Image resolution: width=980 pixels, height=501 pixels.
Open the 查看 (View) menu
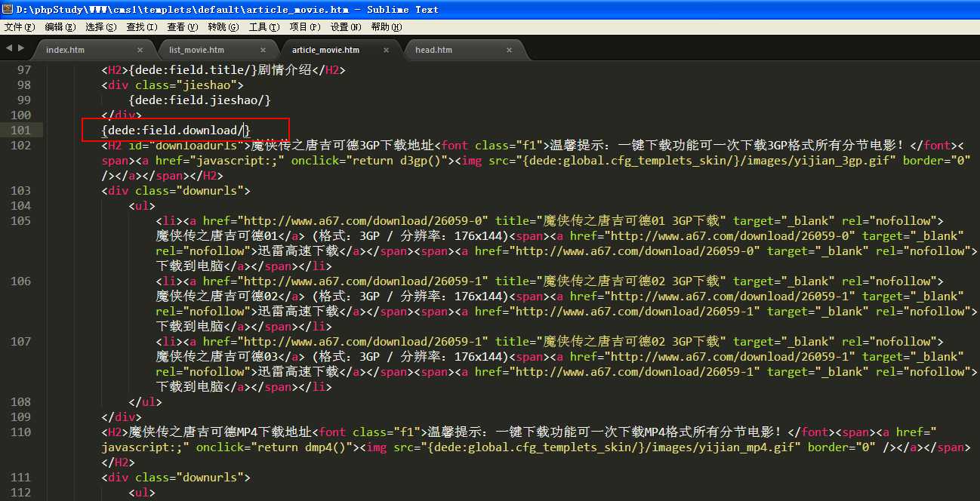click(x=183, y=26)
